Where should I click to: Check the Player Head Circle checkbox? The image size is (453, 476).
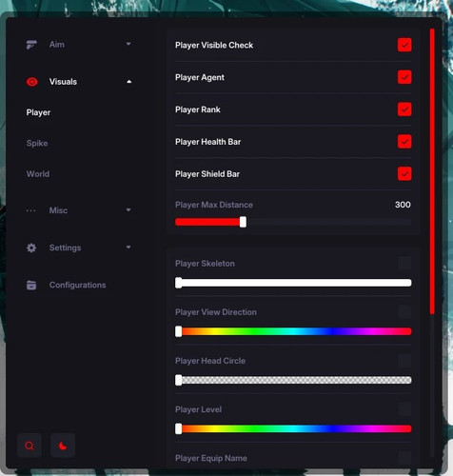point(404,361)
